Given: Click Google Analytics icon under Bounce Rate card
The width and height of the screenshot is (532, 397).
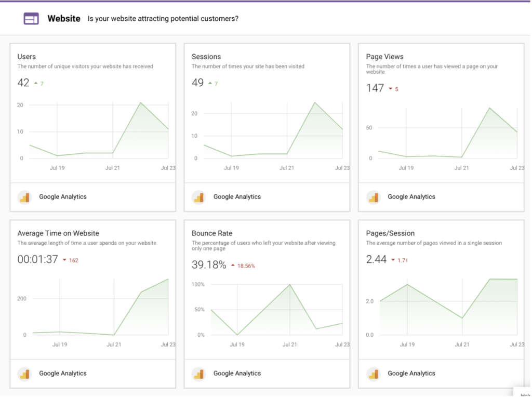Looking at the screenshot, I should click(x=198, y=374).
